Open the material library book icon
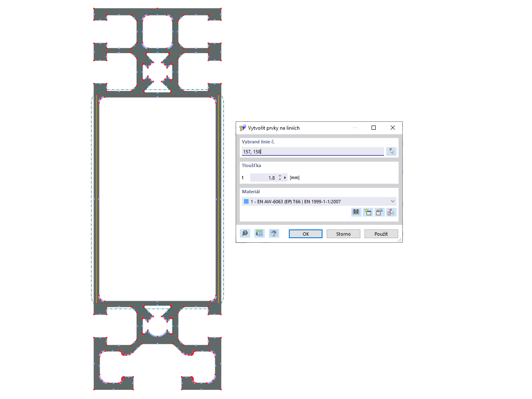532x399 pixels. click(356, 212)
